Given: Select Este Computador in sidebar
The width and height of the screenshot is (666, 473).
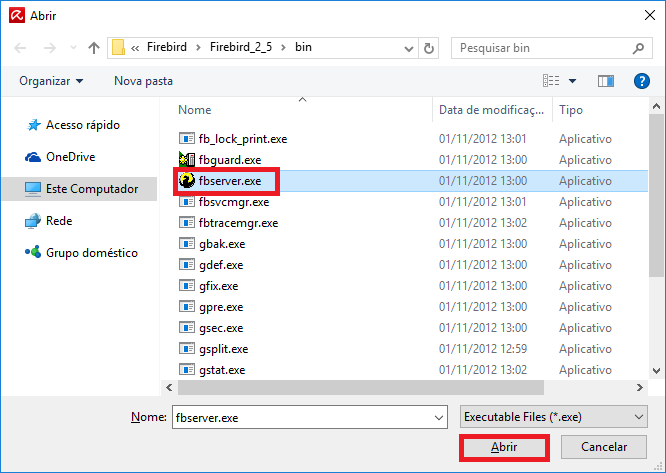Looking at the screenshot, I should click(x=91, y=189).
